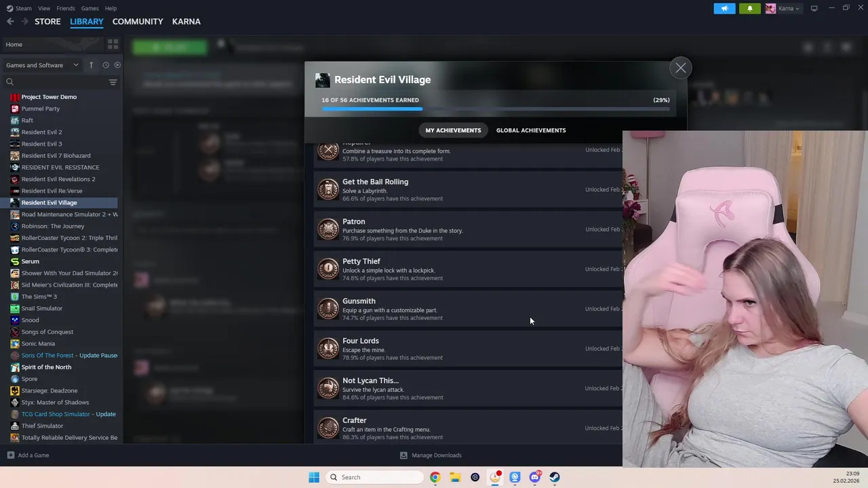Click the Patron achievement icon
868x488 pixels.
tap(328, 229)
